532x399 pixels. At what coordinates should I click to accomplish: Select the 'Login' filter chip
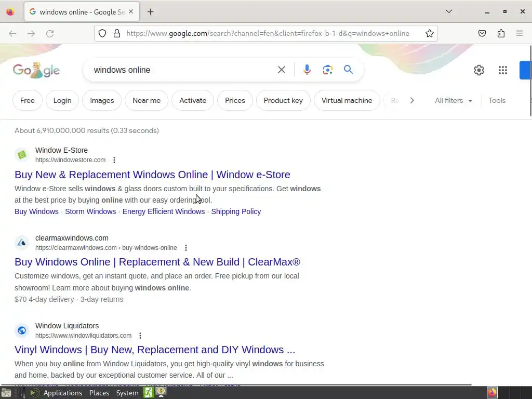pos(62,100)
